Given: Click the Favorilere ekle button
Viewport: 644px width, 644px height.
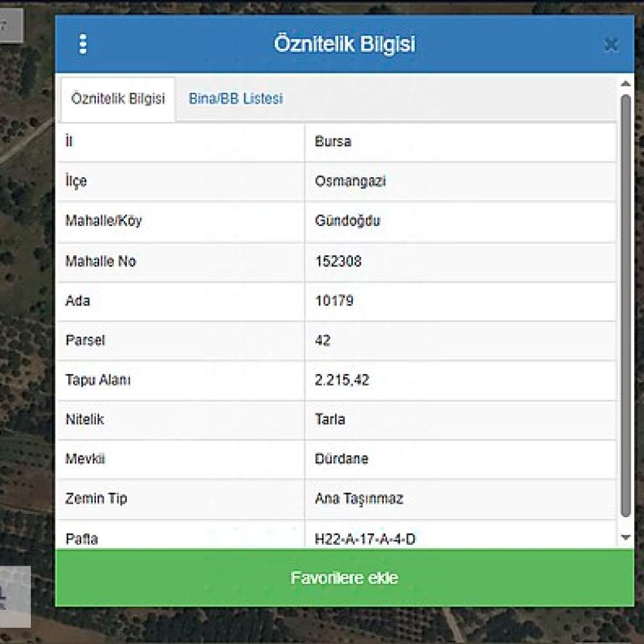Looking at the screenshot, I should pyautogui.click(x=345, y=578).
